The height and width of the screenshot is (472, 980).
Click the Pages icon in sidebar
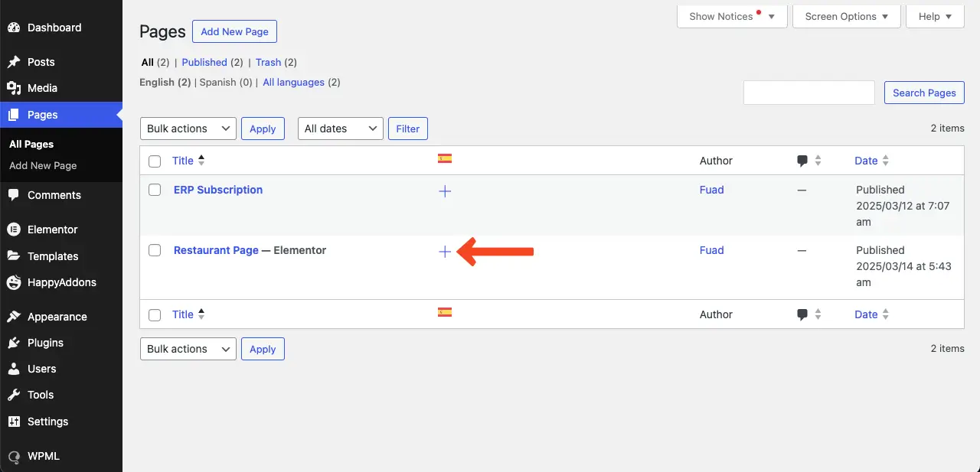point(14,115)
